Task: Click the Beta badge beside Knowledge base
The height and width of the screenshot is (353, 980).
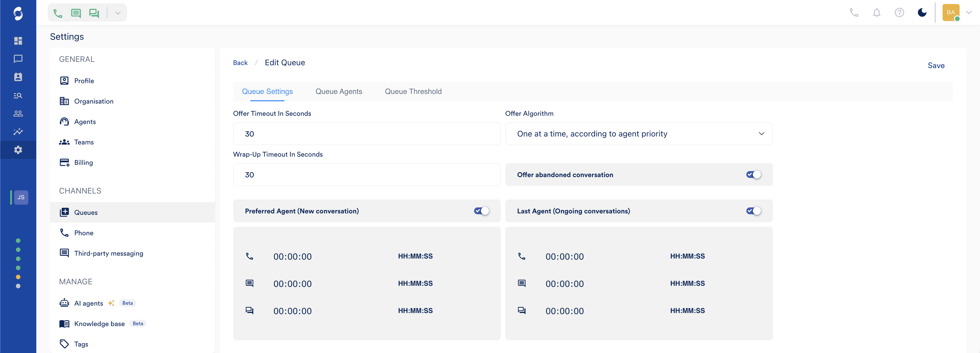Action: click(x=138, y=324)
